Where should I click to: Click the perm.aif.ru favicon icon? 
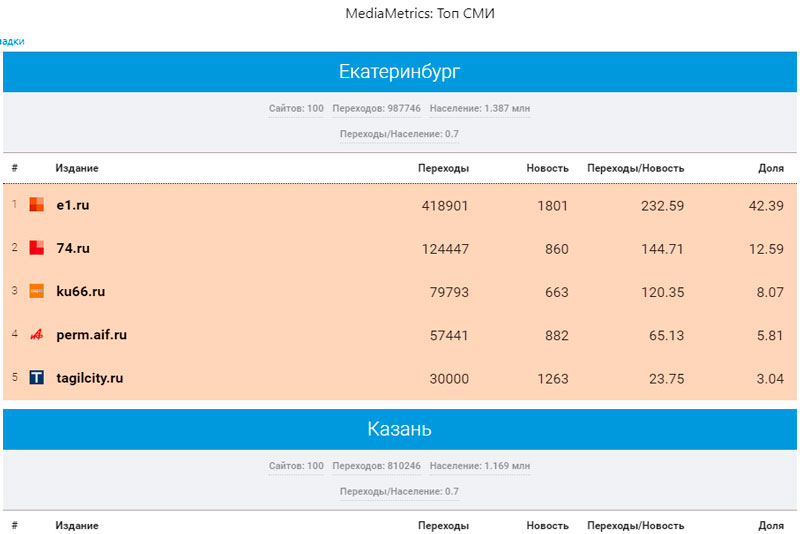(x=36, y=335)
